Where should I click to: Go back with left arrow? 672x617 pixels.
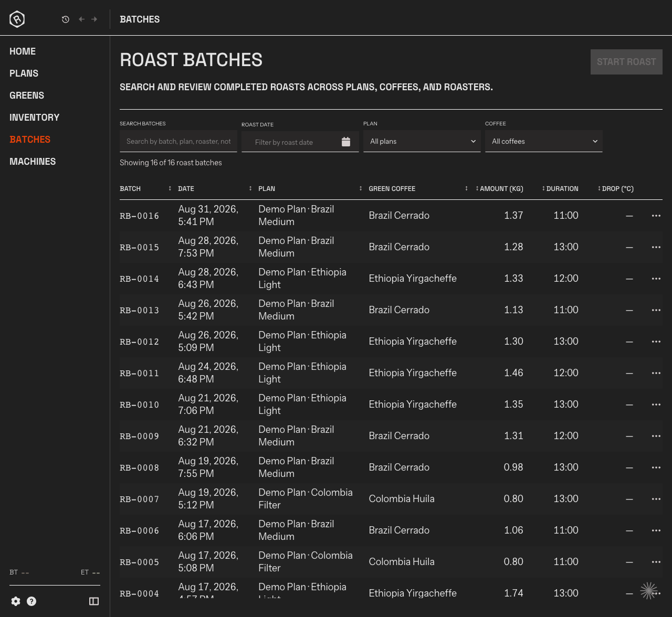(x=81, y=19)
